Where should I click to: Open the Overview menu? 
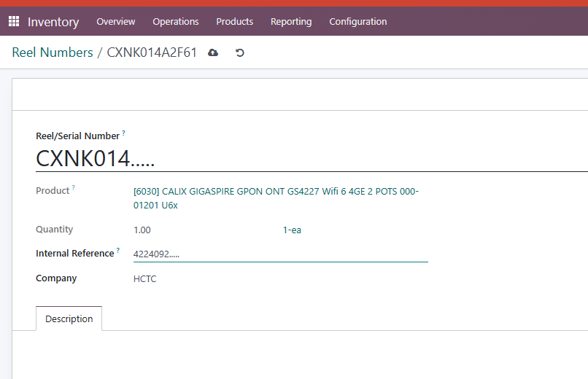(x=116, y=22)
